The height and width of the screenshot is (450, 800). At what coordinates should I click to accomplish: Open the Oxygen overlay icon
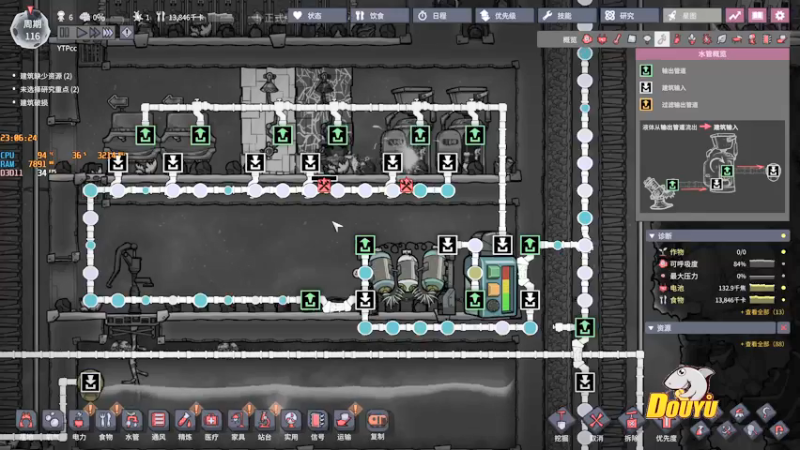pyautogui.click(x=587, y=39)
